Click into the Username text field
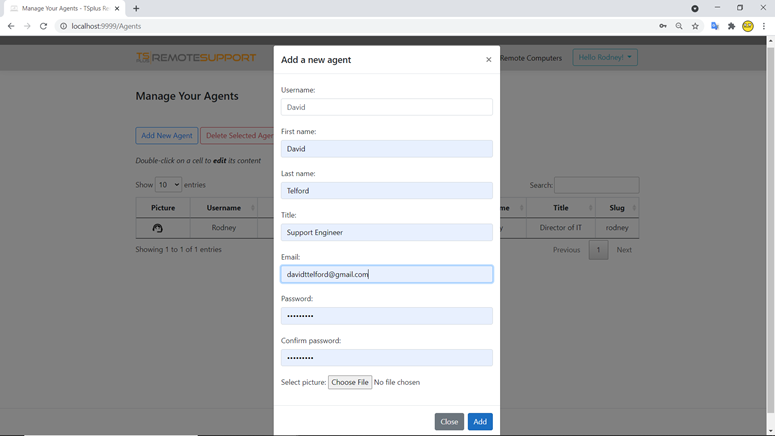 point(386,107)
